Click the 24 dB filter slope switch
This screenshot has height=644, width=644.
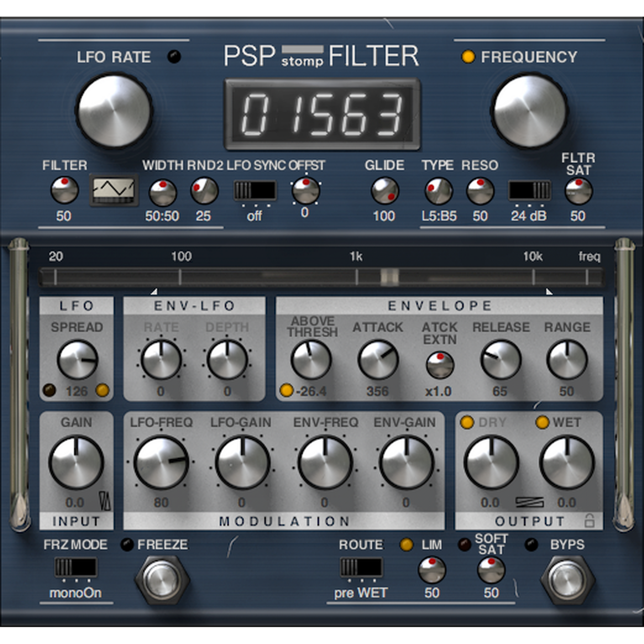click(529, 191)
